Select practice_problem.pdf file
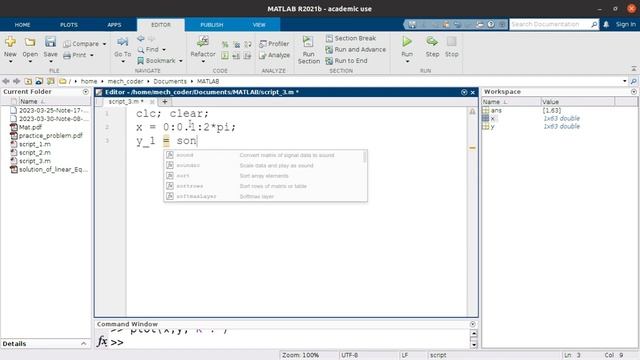640x360 pixels. pyautogui.click(x=51, y=136)
